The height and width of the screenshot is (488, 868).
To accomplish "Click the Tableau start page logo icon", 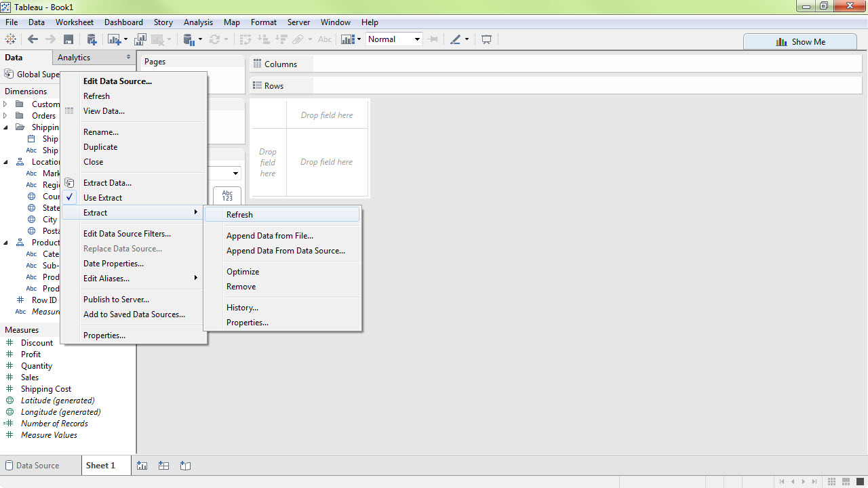I will click(11, 39).
